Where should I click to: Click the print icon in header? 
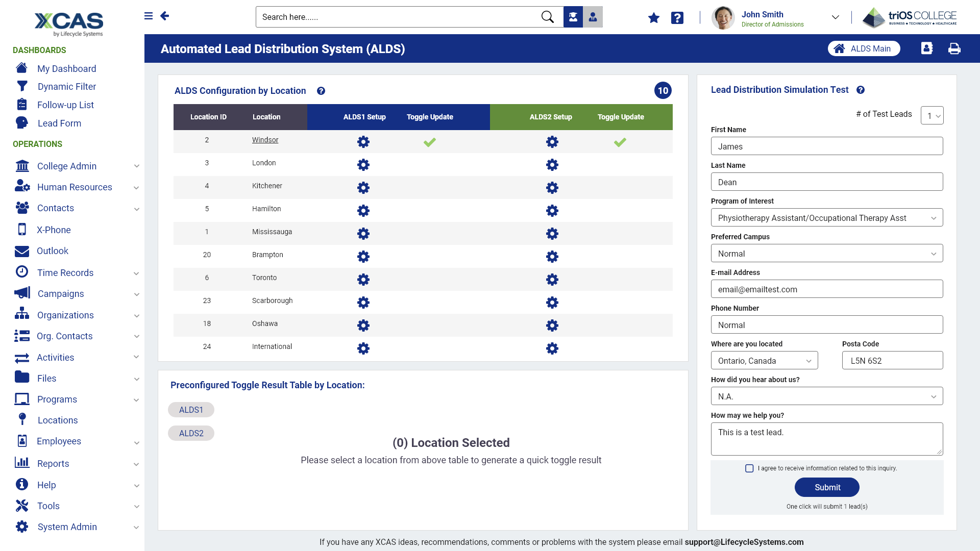[x=954, y=48]
